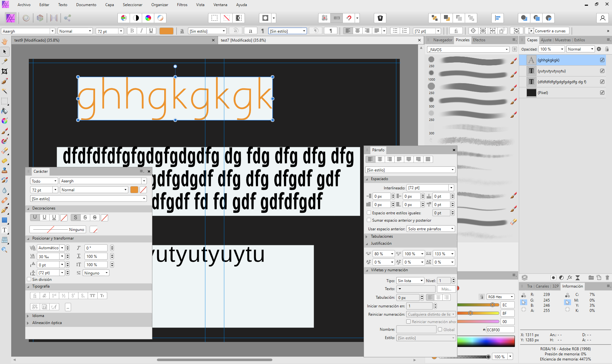Check Sumar espacio anterior y posterior
The width and height of the screenshot is (612, 364).
[x=369, y=220]
